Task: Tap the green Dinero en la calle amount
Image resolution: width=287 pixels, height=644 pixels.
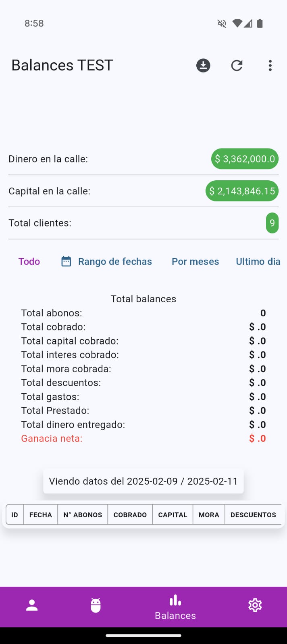Action: pos(245,159)
